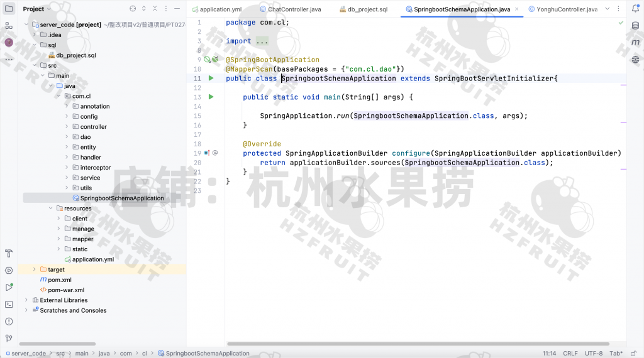Show the Notifications bell panel

(x=635, y=9)
